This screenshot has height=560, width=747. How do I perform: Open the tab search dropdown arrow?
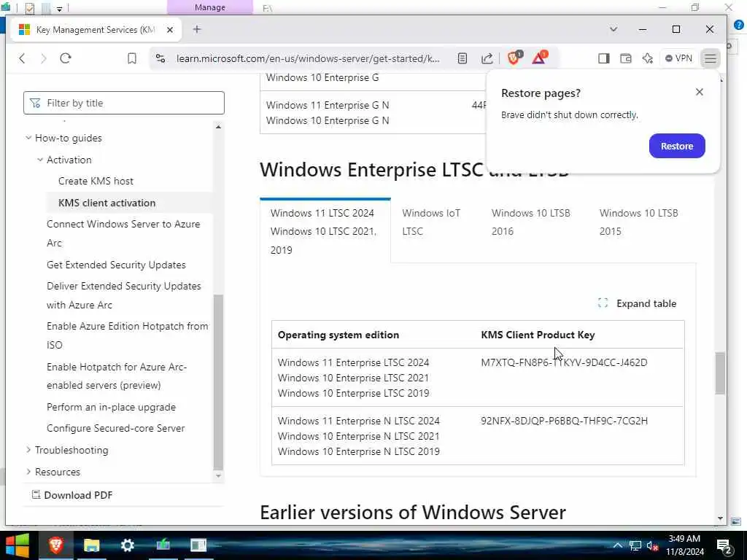coord(613,29)
